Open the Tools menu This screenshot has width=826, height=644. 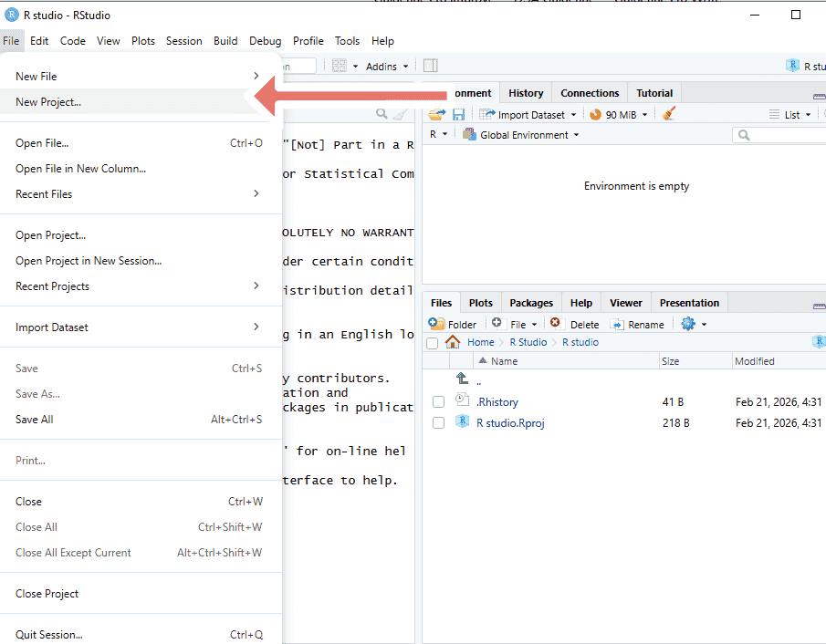347,40
